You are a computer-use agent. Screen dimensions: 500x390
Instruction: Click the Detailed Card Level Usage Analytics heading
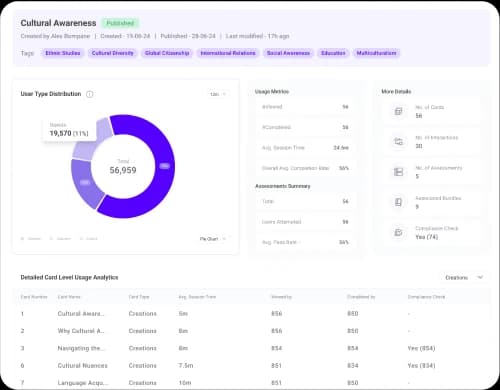coord(69,277)
